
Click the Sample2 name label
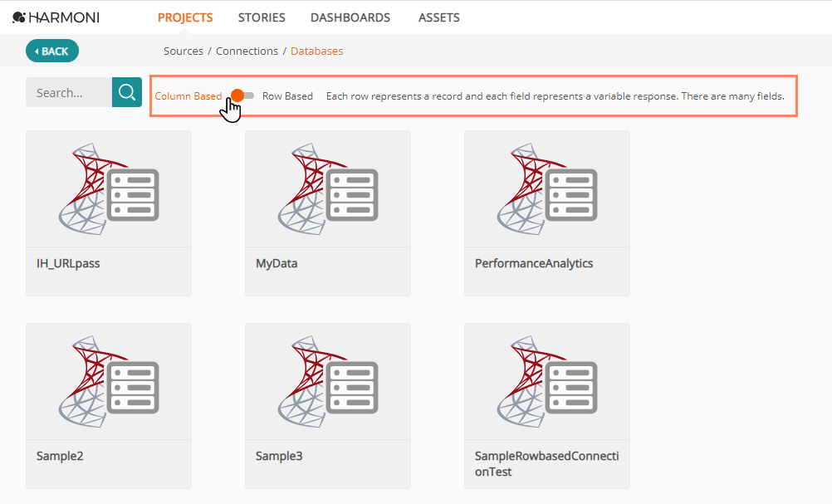click(60, 456)
